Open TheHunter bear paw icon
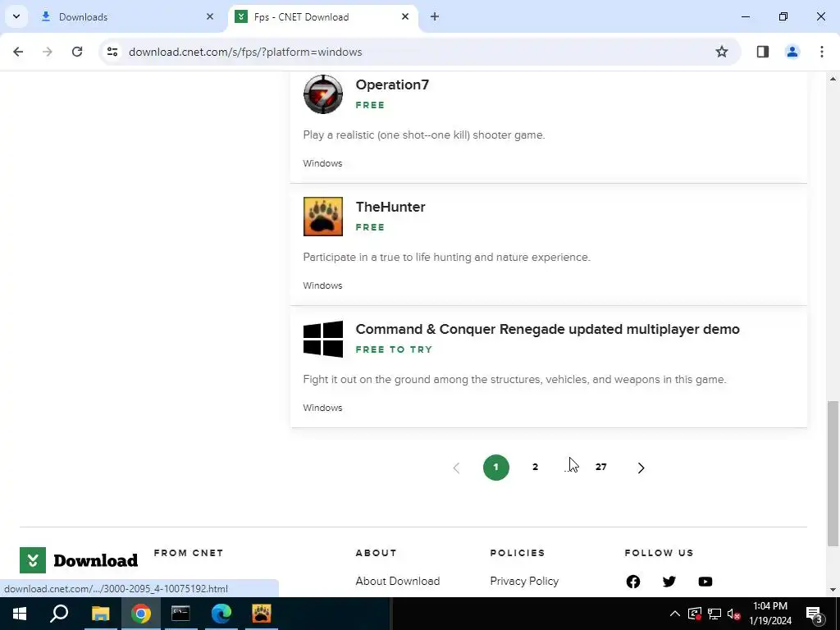The width and height of the screenshot is (840, 630). coord(323,217)
